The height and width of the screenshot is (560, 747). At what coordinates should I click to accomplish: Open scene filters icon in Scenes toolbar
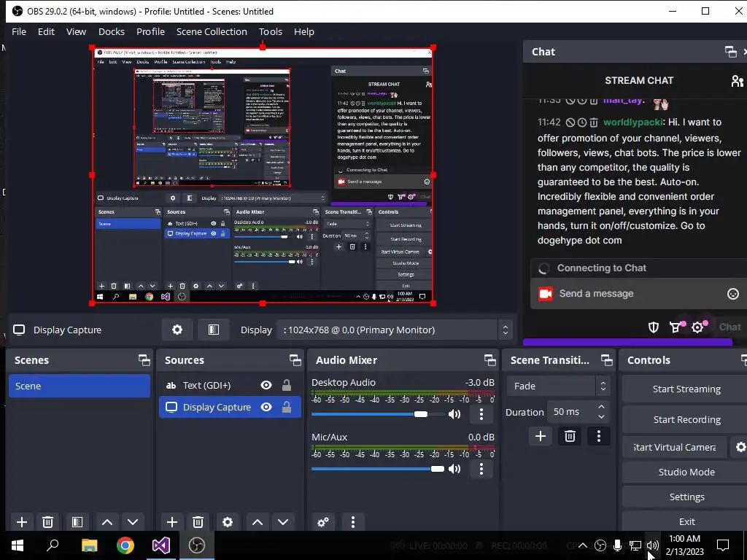coord(77,522)
